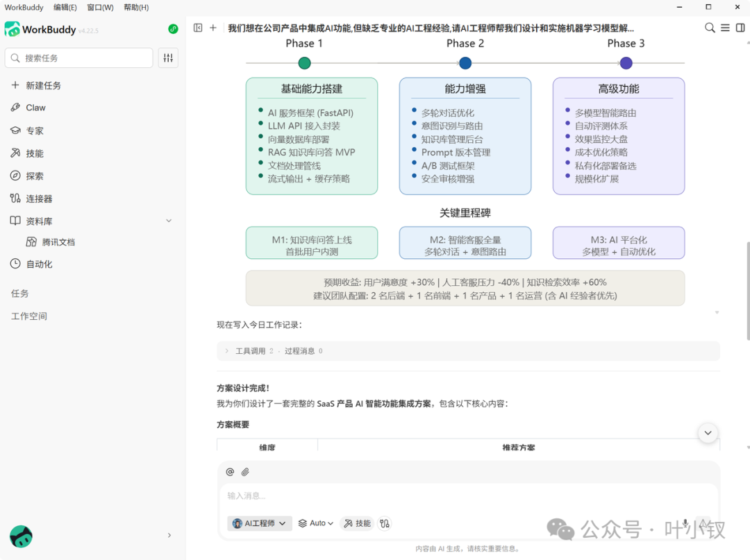Click the conversation title text in the header
This screenshot has width=750, height=560.
pos(431,28)
